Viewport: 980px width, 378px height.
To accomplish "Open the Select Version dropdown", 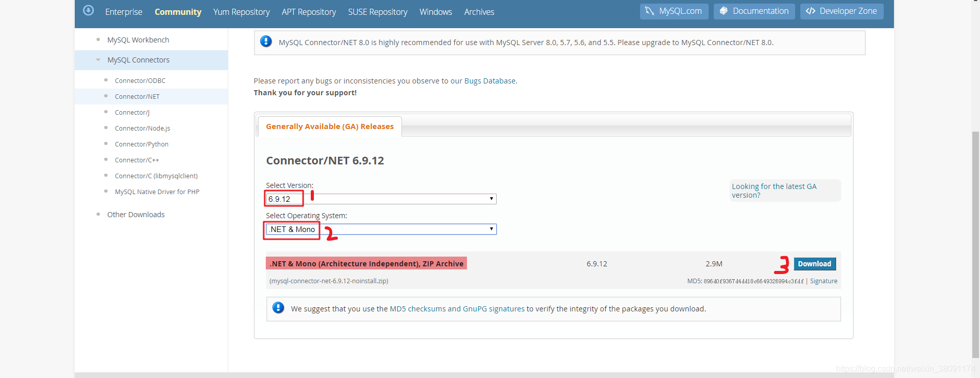I will pyautogui.click(x=381, y=199).
